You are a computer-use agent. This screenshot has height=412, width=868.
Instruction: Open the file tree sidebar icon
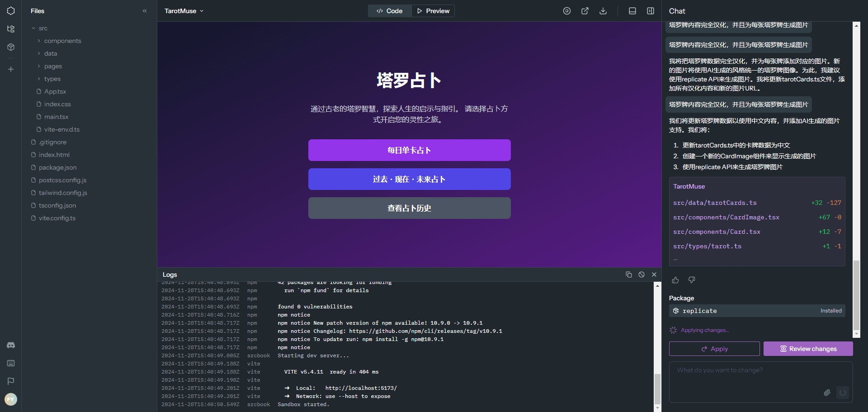pos(11,29)
